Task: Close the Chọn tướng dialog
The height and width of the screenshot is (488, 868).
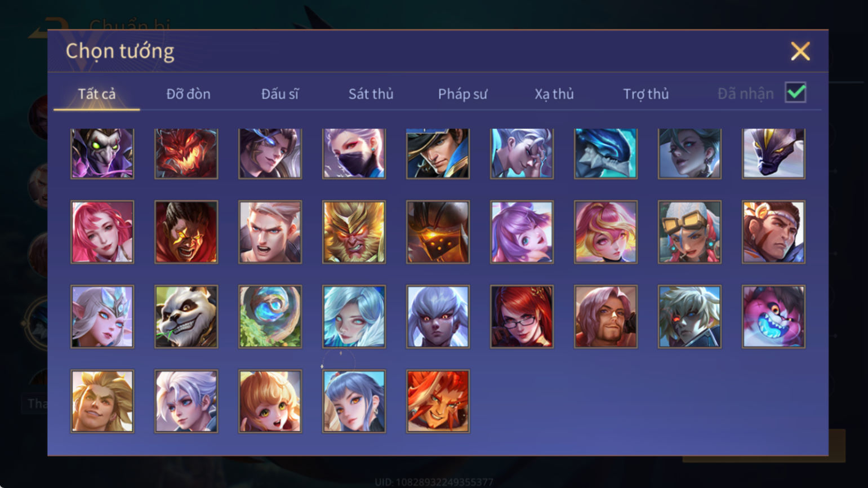Action: pos(800,51)
